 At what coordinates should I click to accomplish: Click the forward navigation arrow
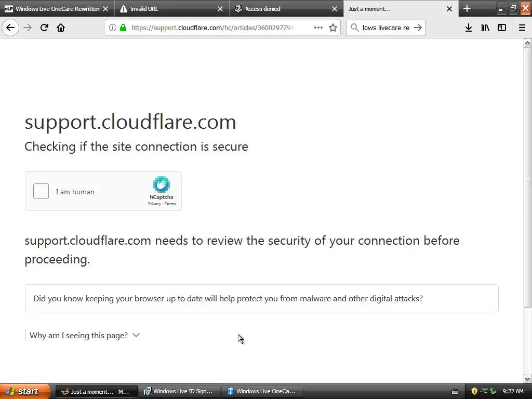28,28
